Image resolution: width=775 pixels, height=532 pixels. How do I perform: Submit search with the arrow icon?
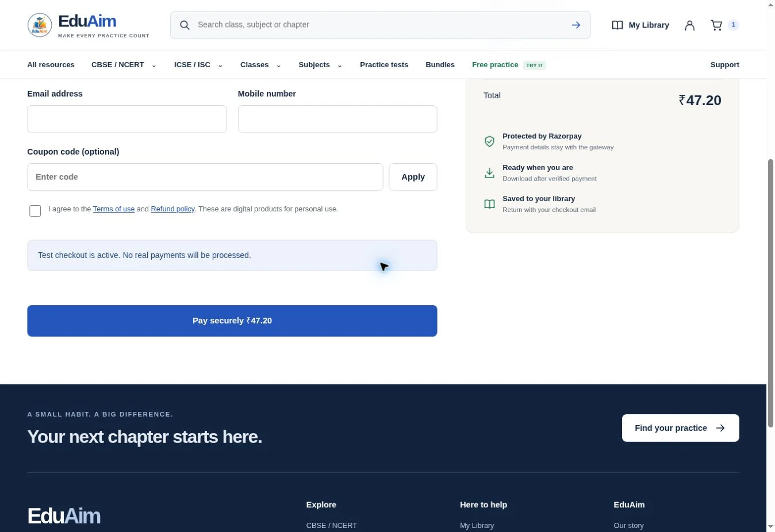tap(576, 25)
